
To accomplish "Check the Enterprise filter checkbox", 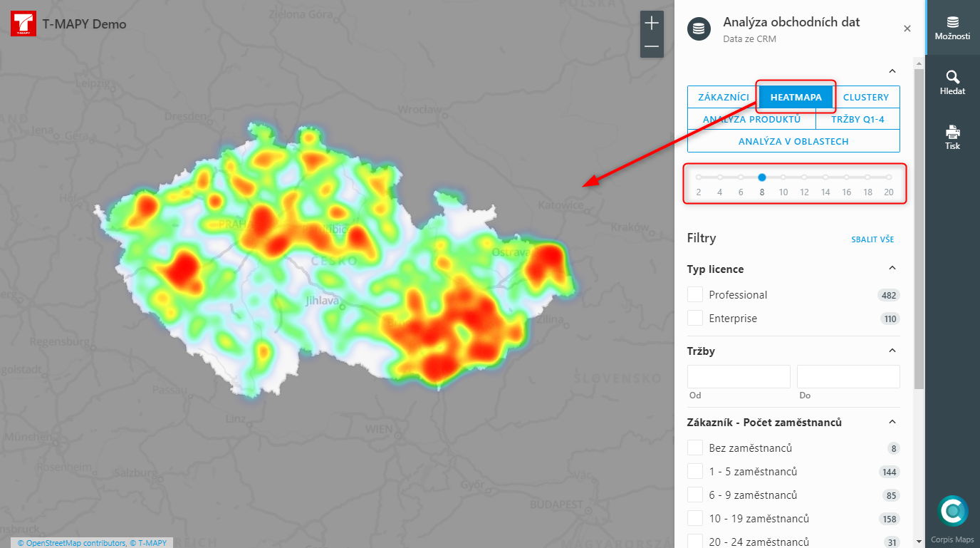I will [694, 318].
